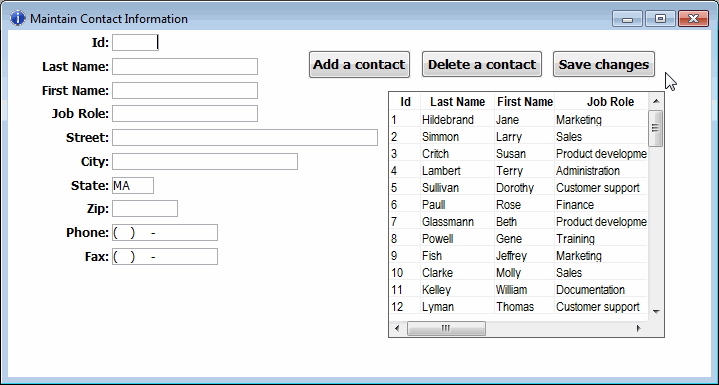This screenshot has height=385, width=719.
Task: Click the table's scroll left arrow
Action: [397, 328]
